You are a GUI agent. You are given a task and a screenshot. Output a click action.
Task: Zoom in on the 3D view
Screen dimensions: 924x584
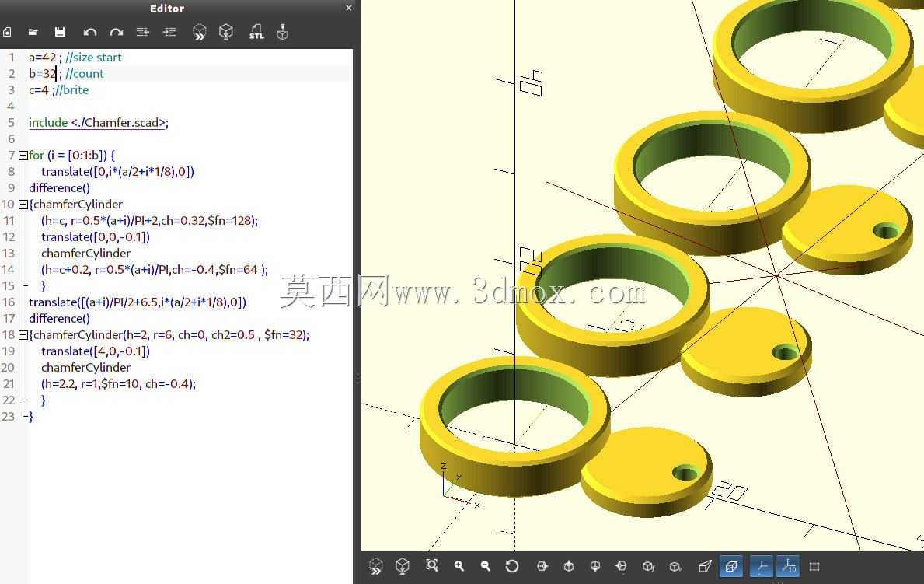point(459,566)
